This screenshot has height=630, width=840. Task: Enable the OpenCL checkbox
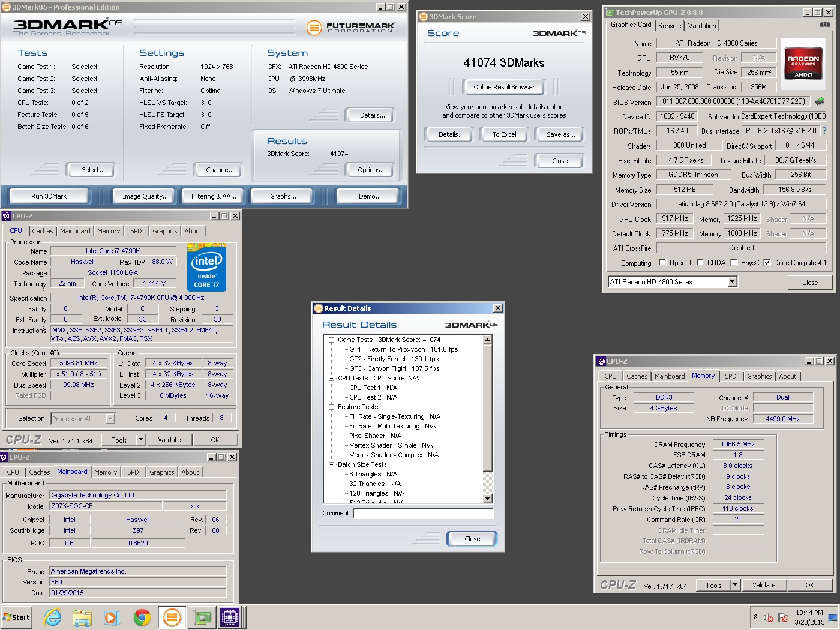click(x=662, y=262)
